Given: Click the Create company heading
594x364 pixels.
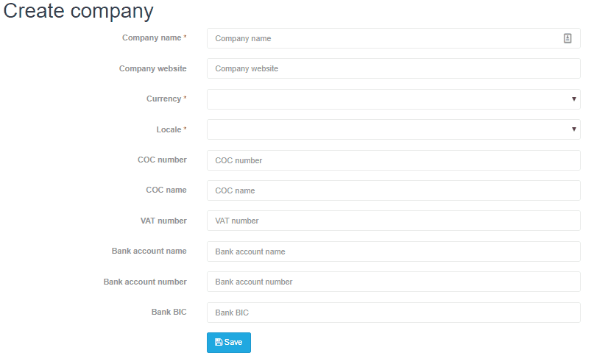Looking at the screenshot, I should [78, 10].
